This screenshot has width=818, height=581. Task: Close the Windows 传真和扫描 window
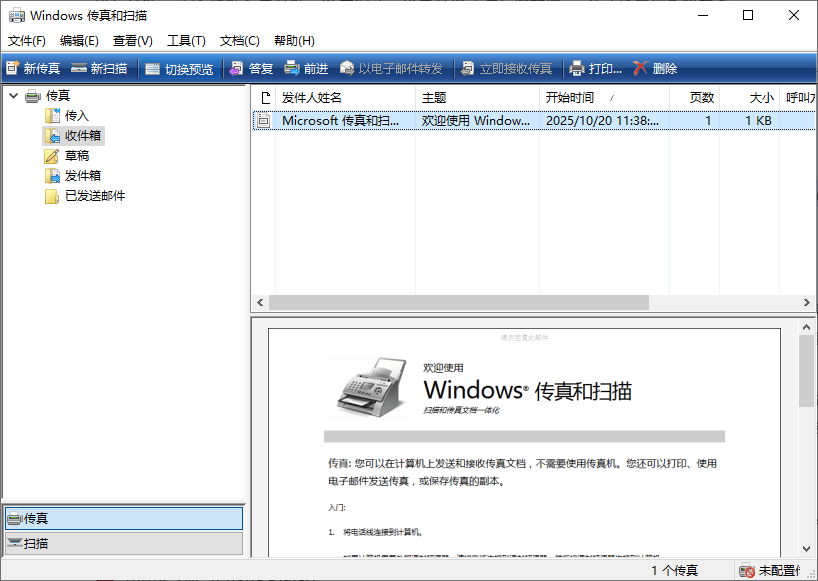click(793, 15)
